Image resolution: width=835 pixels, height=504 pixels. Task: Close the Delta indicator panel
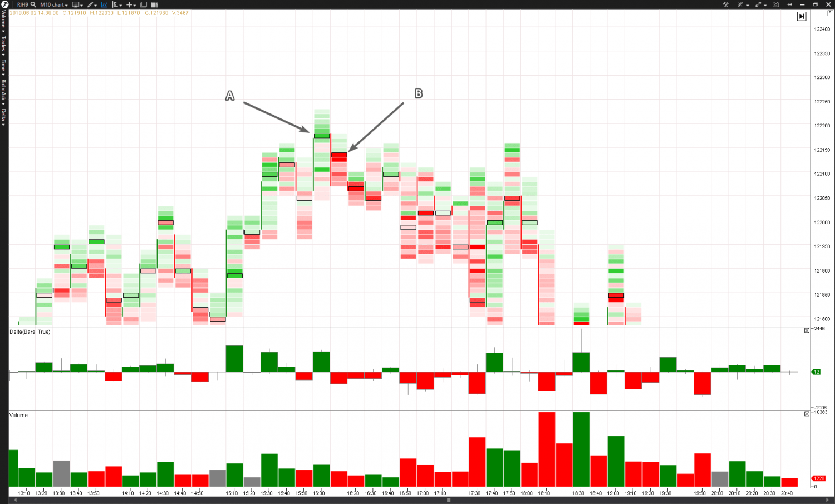point(807,330)
